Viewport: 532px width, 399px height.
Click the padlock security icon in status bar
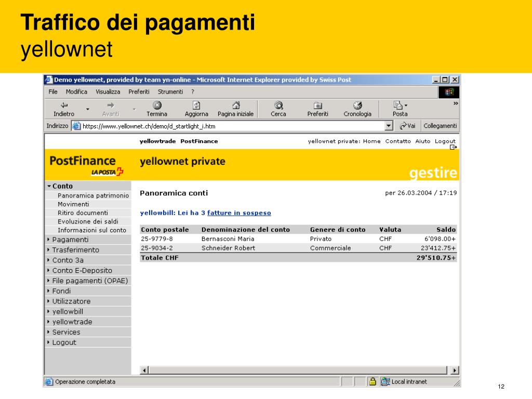pyautogui.click(x=373, y=381)
